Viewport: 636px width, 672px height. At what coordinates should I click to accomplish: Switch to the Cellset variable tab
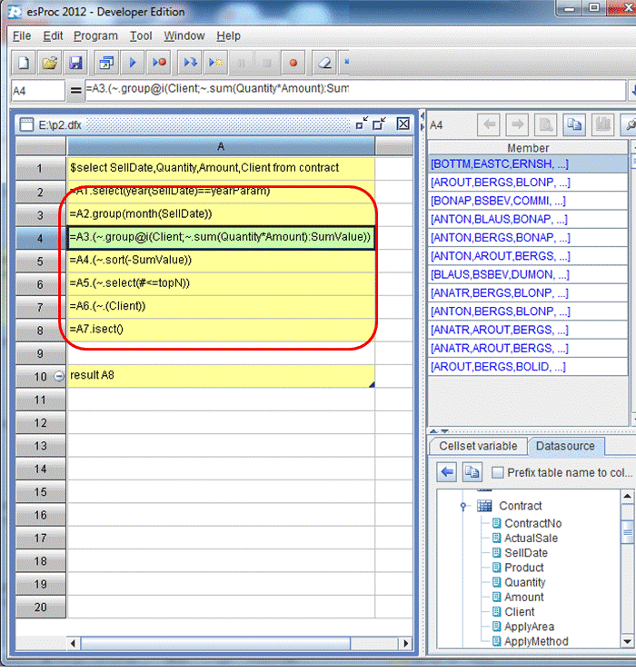click(x=478, y=446)
